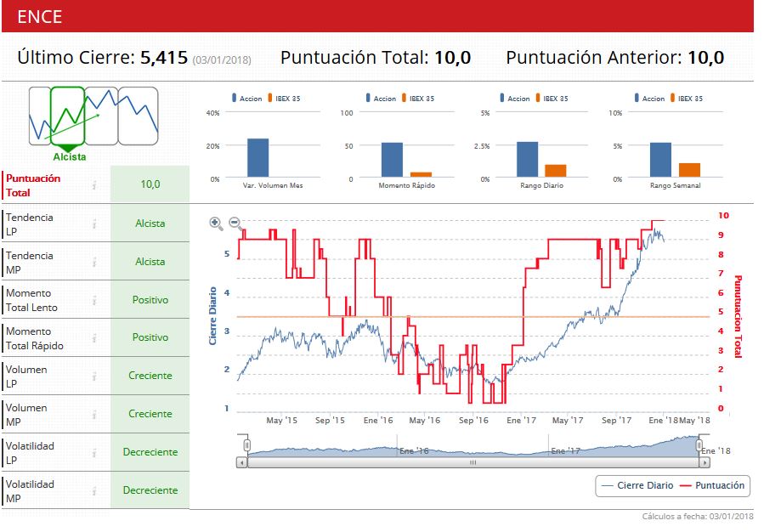Grab the left handle of the chart range navigator
764x532 pixels.
(x=247, y=445)
